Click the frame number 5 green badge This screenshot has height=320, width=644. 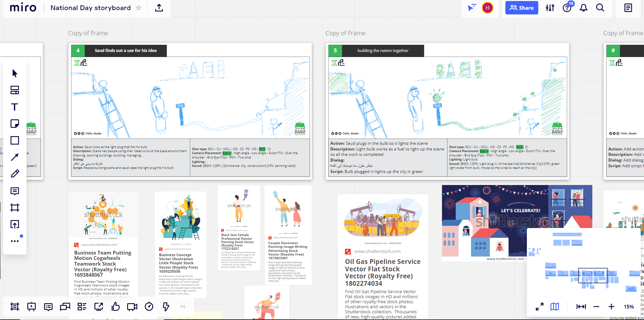(x=335, y=50)
